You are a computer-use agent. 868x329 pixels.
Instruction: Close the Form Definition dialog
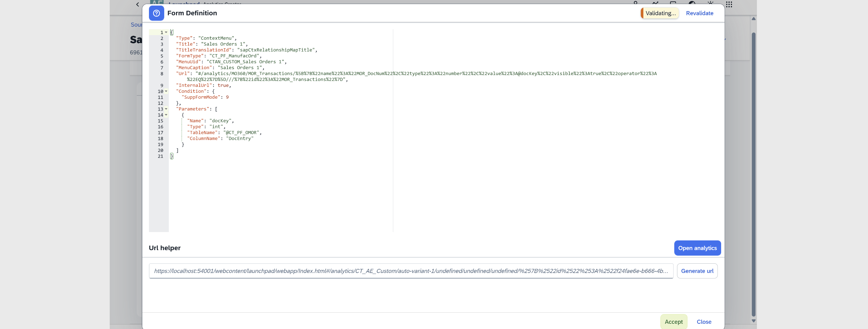pos(704,321)
